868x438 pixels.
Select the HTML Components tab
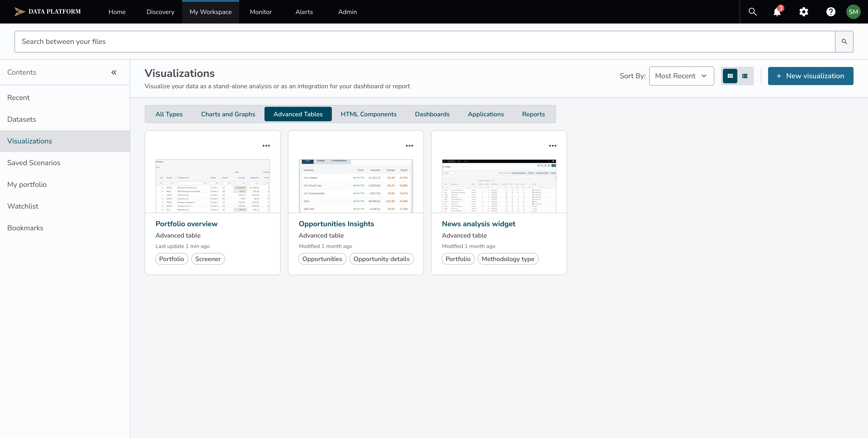click(x=369, y=114)
